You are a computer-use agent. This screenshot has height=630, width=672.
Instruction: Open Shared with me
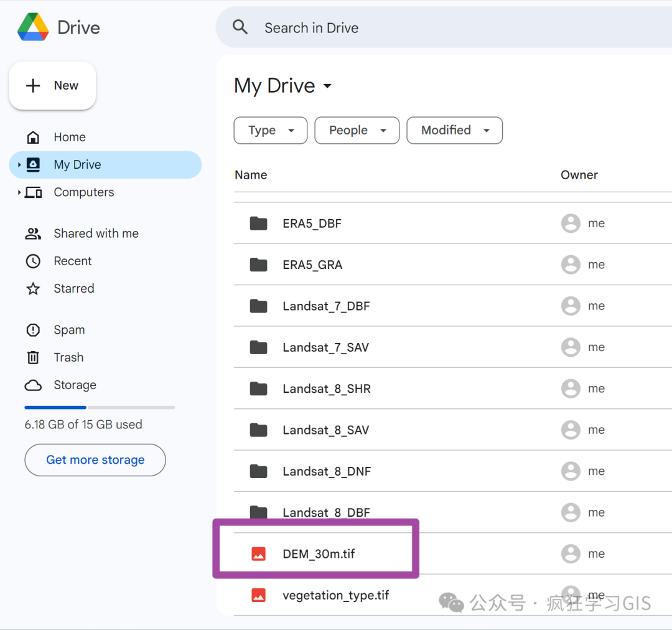pos(96,233)
